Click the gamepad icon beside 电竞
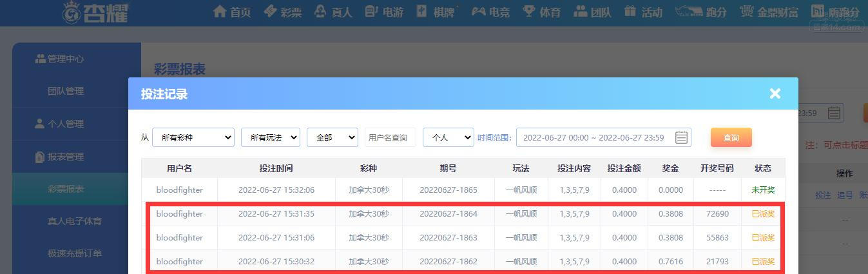868x274 pixels. click(478, 11)
